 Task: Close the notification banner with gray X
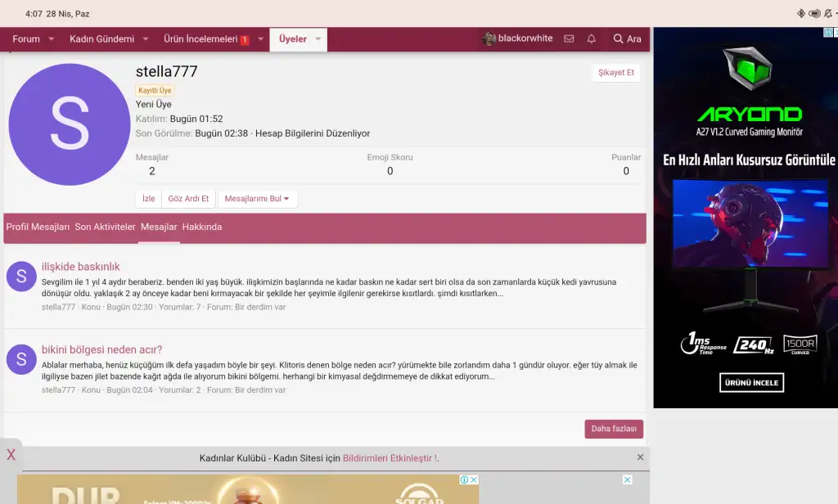(x=640, y=457)
